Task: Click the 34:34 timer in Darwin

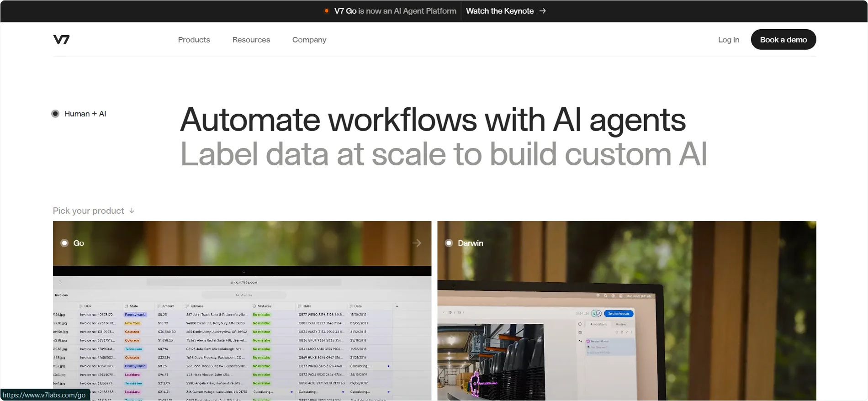Action: coord(583,314)
